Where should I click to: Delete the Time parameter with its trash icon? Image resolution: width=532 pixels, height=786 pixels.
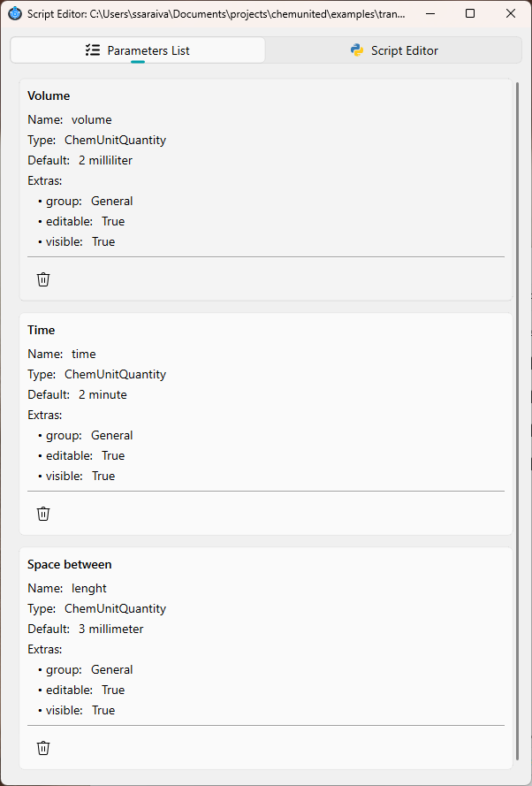(43, 514)
